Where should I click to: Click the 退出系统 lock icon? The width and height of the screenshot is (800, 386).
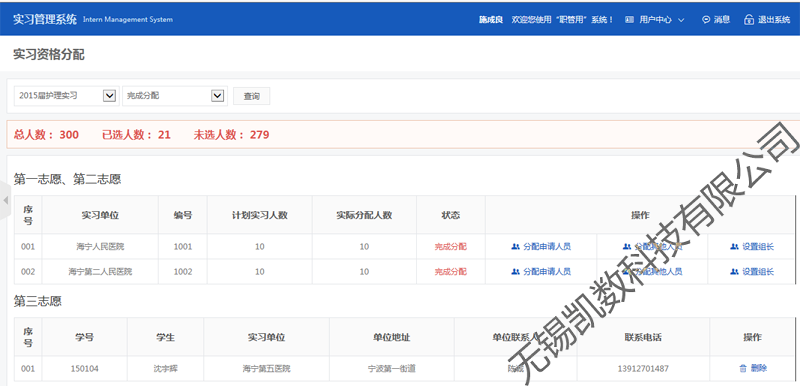pyautogui.click(x=748, y=20)
